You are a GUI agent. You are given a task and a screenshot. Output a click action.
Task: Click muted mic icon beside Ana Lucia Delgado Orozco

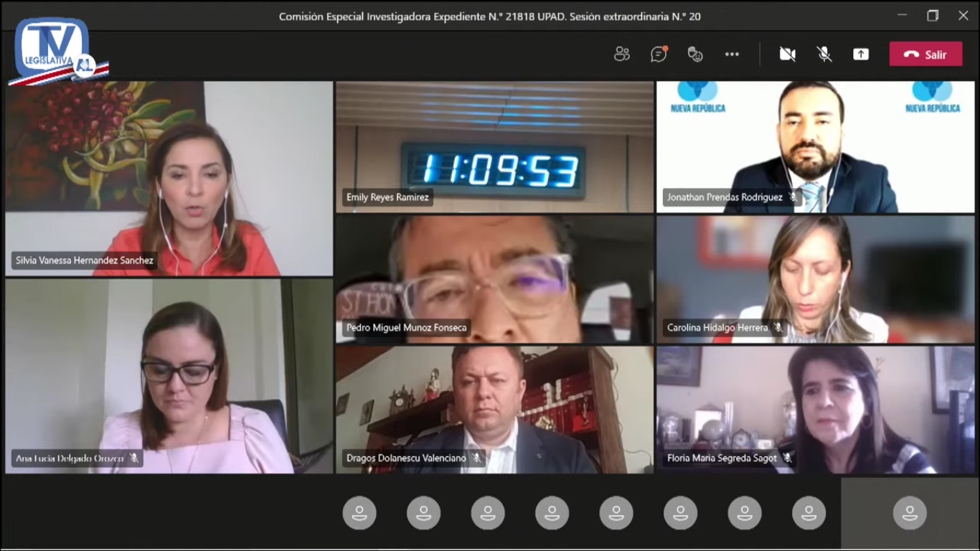click(x=133, y=458)
